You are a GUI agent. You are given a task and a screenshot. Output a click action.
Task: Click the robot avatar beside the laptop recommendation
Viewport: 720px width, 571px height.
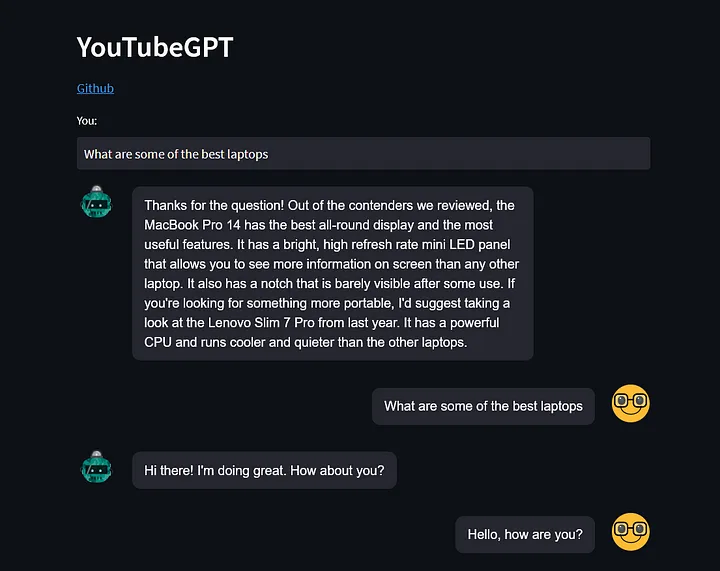(96, 203)
